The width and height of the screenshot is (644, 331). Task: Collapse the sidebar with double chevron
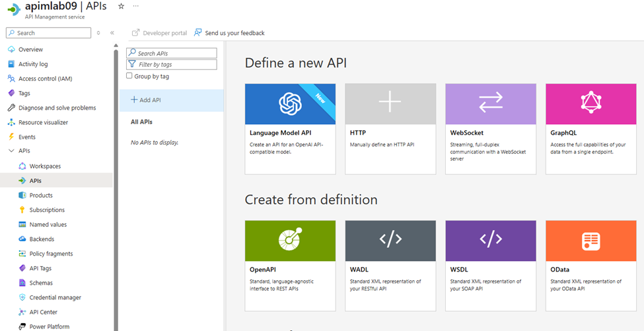112,33
